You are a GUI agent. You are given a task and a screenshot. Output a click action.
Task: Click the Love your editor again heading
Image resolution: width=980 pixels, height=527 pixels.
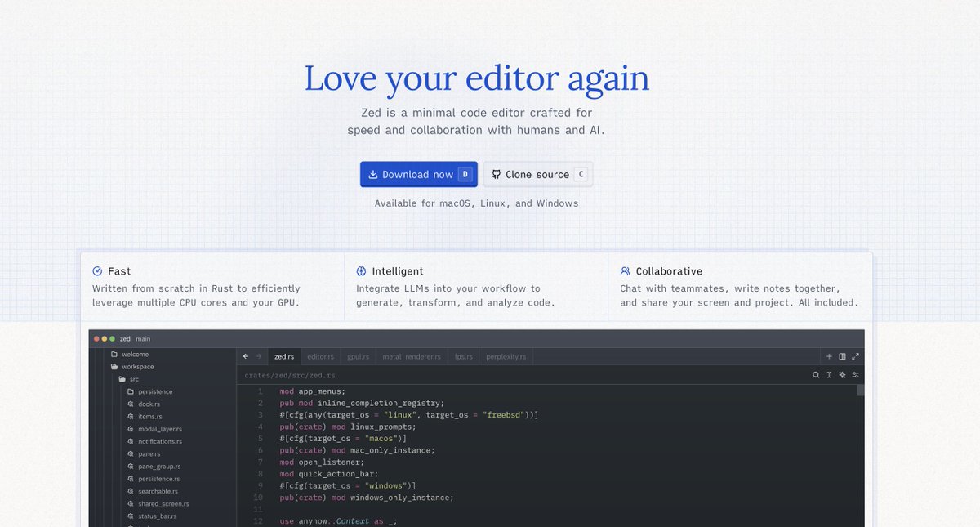tap(477, 78)
